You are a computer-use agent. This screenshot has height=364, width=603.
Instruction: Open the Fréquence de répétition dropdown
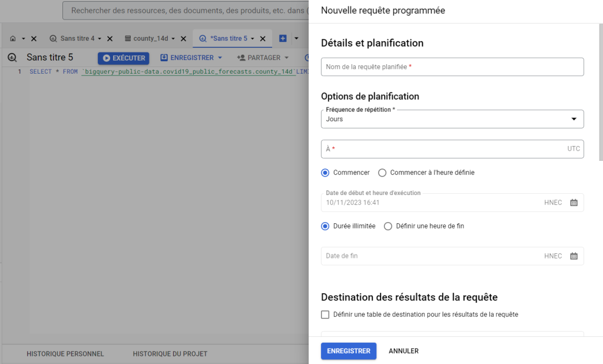(x=452, y=119)
